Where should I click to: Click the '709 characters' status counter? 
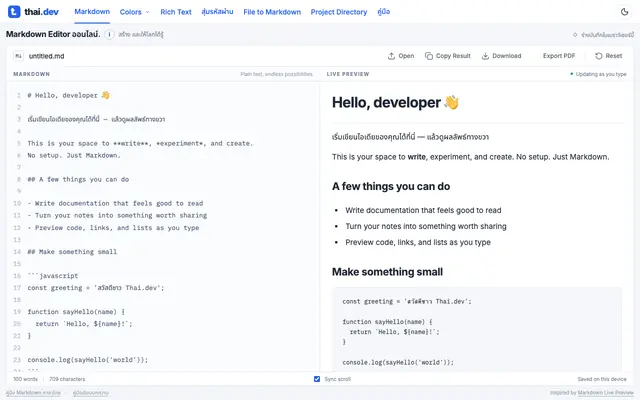pyautogui.click(x=67, y=379)
